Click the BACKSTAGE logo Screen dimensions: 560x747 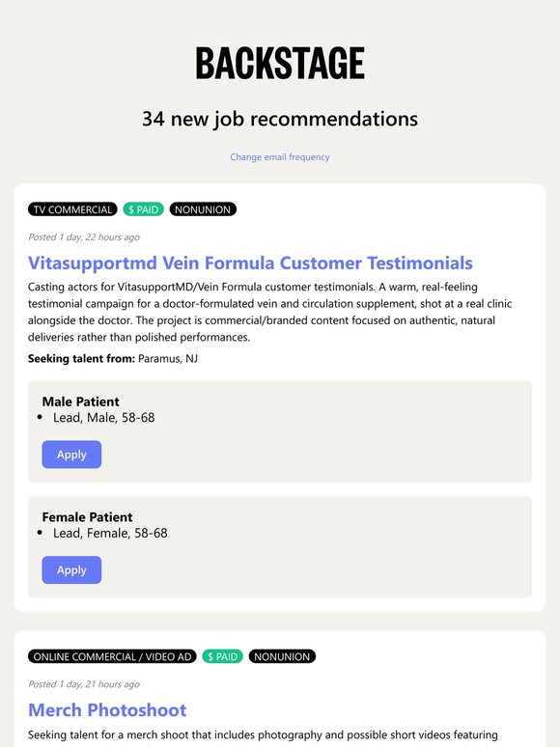280,63
